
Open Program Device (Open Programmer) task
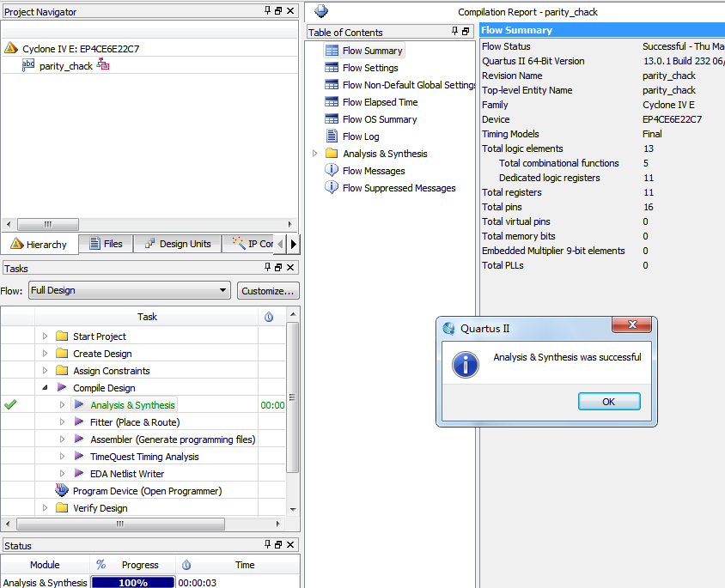pyautogui.click(x=147, y=490)
